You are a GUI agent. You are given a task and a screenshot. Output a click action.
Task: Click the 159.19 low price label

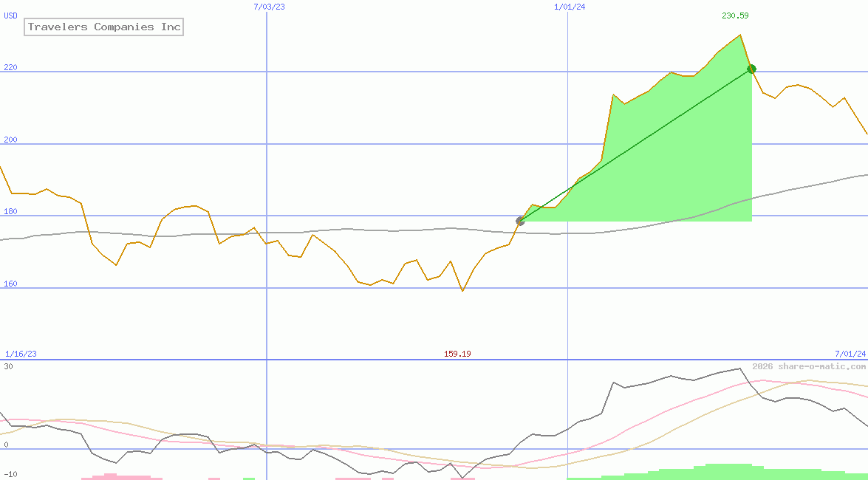click(x=457, y=354)
